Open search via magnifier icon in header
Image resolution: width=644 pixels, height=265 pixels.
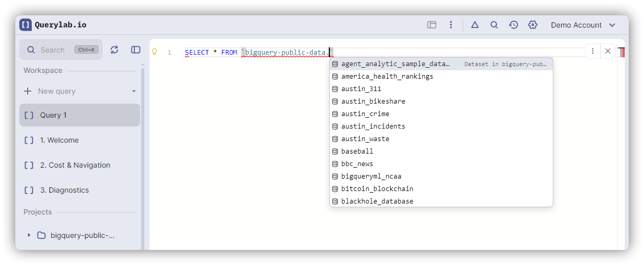[x=494, y=25]
